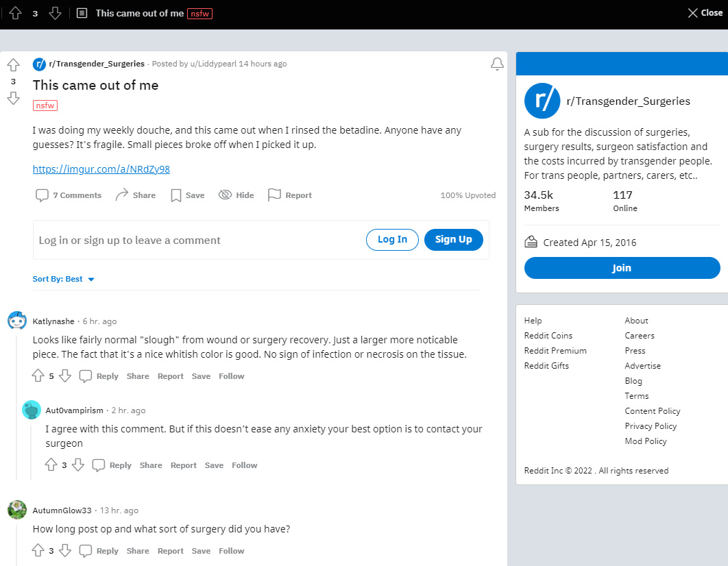Click the Log In button
728x566 pixels.
click(392, 240)
